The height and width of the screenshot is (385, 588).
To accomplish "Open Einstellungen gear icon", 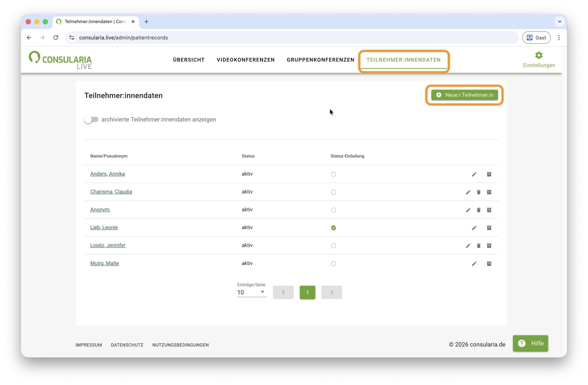I will [539, 55].
